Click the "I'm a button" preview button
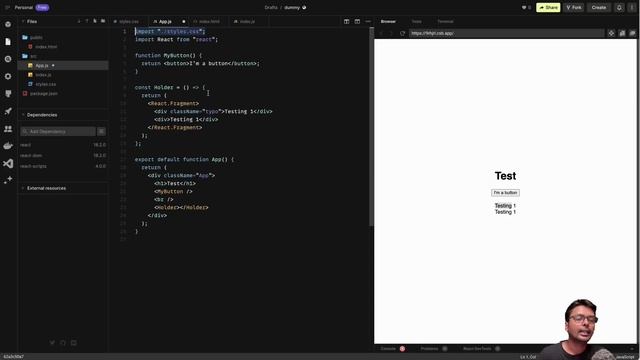This screenshot has width=640, height=360. (505, 193)
